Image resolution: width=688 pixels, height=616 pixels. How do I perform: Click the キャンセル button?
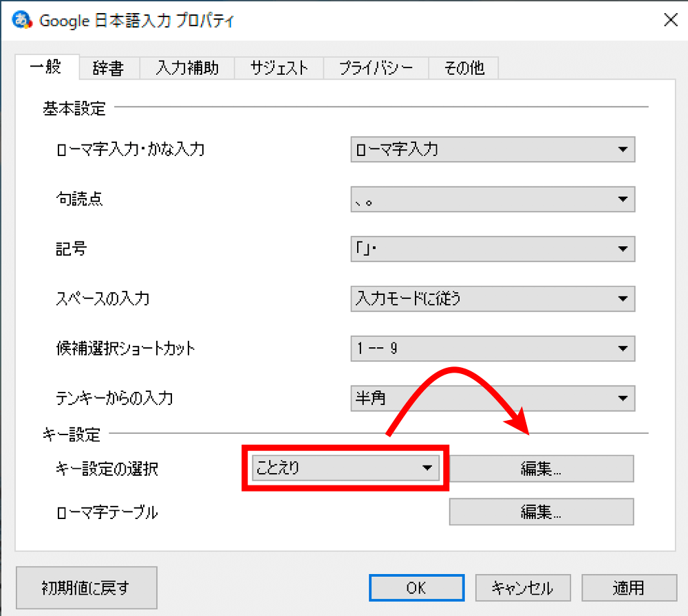tap(523, 588)
